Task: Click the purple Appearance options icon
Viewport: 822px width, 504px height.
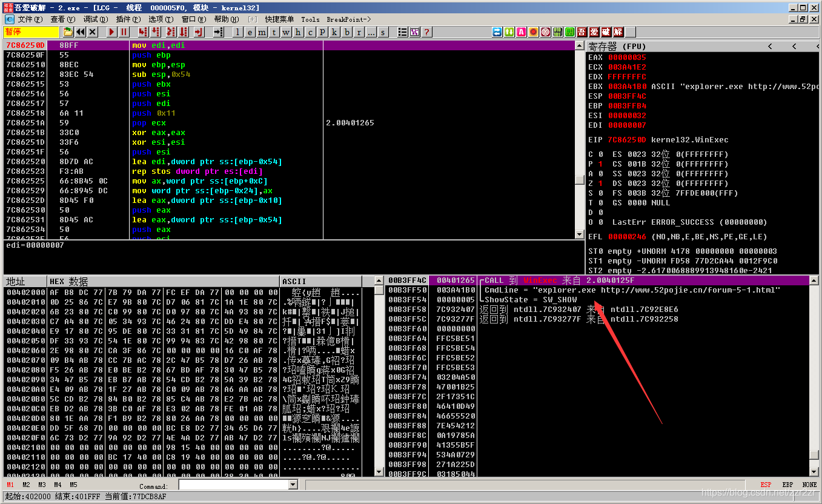Action: pos(414,32)
